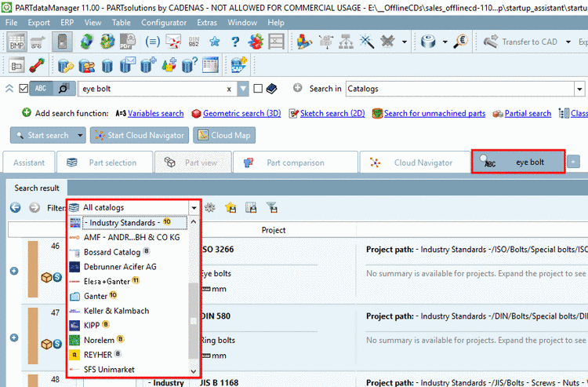Go back with the blue back arrow
Image resolution: width=588 pixels, height=387 pixels.
point(16,207)
